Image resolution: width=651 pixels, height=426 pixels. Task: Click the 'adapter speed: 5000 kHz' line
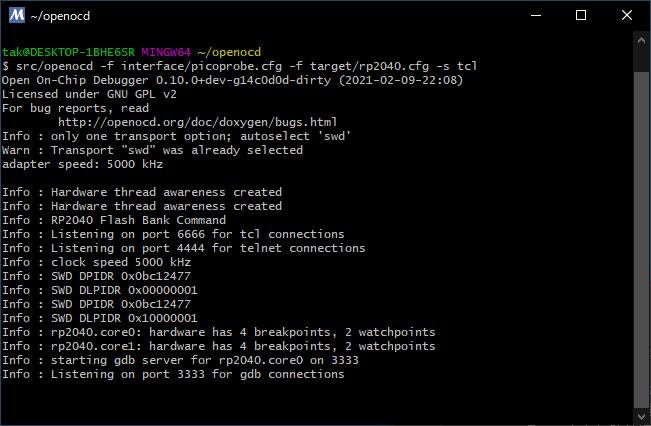pos(82,164)
